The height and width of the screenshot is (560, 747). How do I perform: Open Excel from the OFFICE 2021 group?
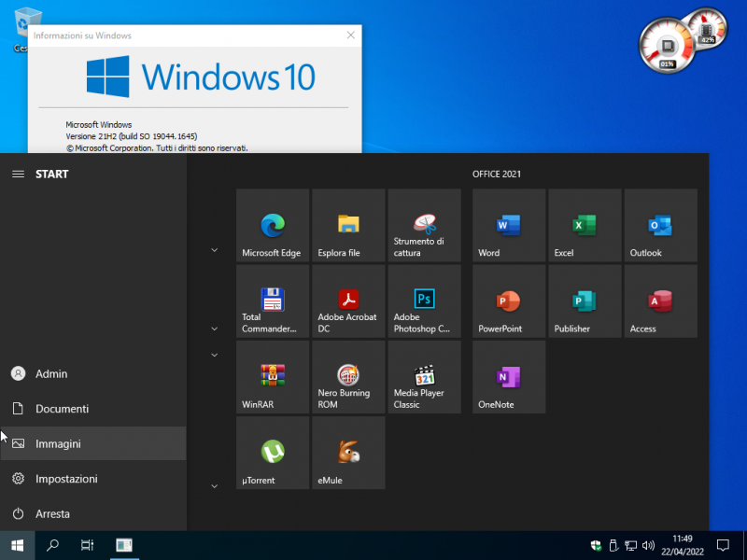[584, 226]
